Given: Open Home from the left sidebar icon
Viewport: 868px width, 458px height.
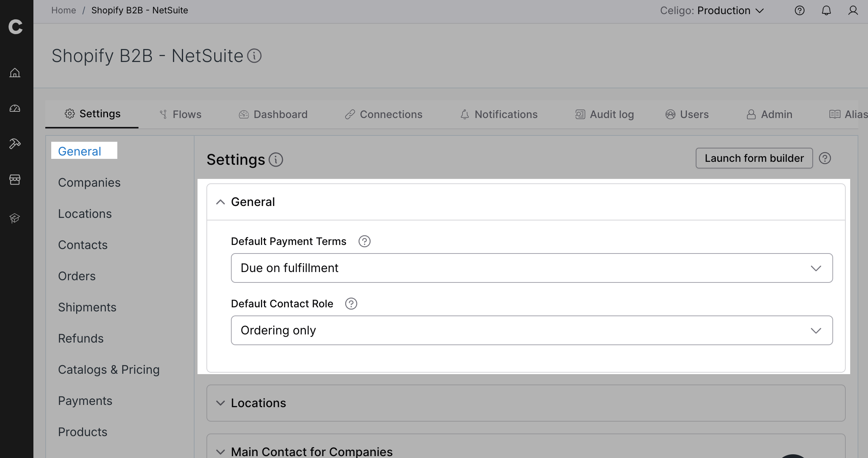Looking at the screenshot, I should 15,73.
